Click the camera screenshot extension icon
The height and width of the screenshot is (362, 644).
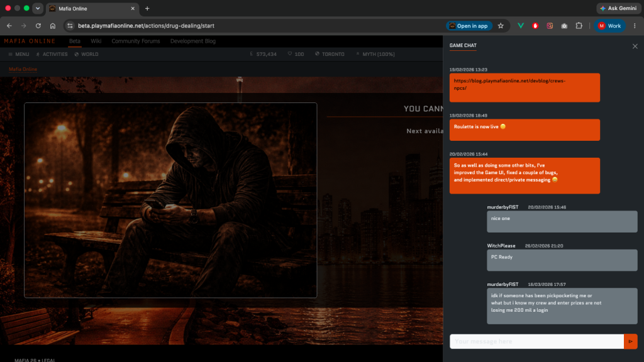pyautogui.click(x=564, y=26)
